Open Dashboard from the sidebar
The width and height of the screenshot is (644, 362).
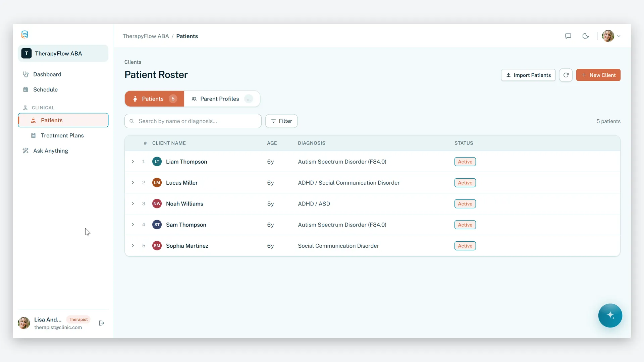[63, 74]
